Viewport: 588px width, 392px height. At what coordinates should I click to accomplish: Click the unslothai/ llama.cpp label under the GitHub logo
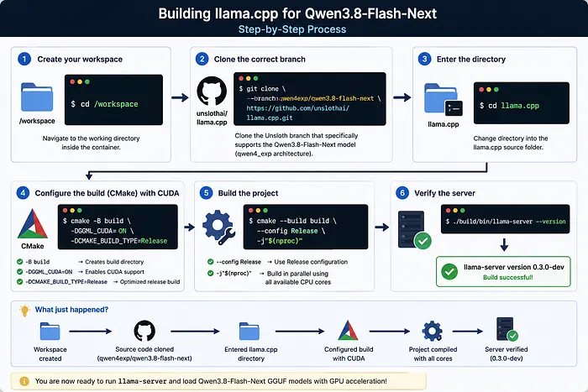point(212,118)
